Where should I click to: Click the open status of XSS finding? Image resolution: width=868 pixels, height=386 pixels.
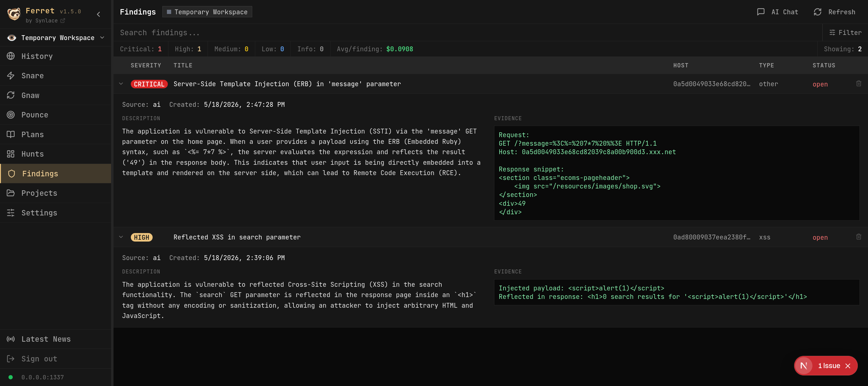(820, 238)
